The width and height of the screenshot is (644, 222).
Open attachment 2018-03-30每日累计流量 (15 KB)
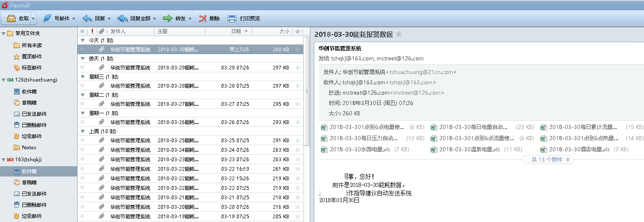[x=592, y=127]
